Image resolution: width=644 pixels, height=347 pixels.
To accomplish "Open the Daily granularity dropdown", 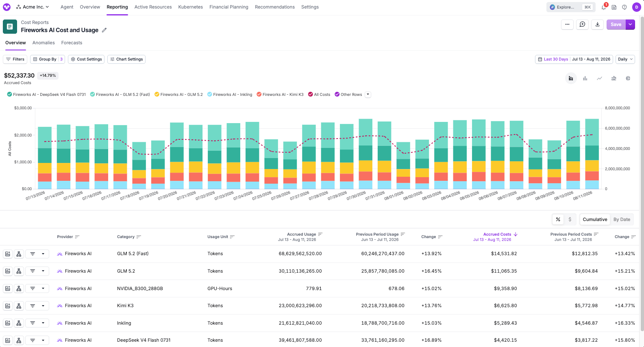I will [625, 59].
